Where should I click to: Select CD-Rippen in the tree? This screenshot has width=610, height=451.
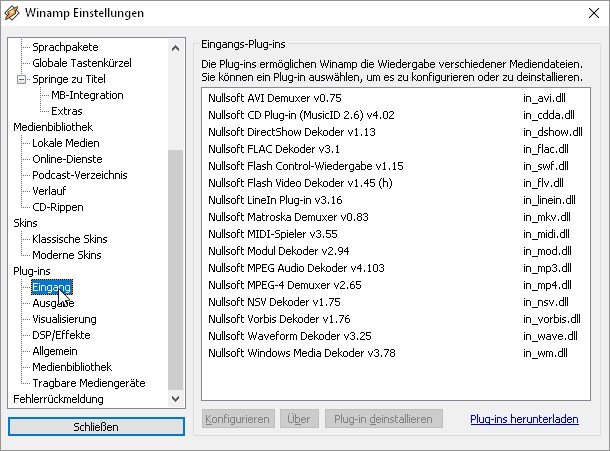click(x=58, y=207)
